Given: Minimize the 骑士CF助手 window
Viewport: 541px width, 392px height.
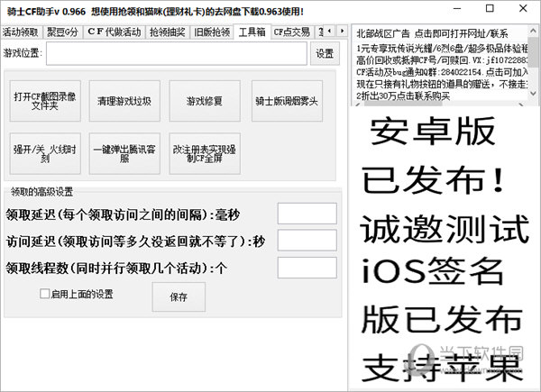Looking at the screenshot, I should (457, 9).
